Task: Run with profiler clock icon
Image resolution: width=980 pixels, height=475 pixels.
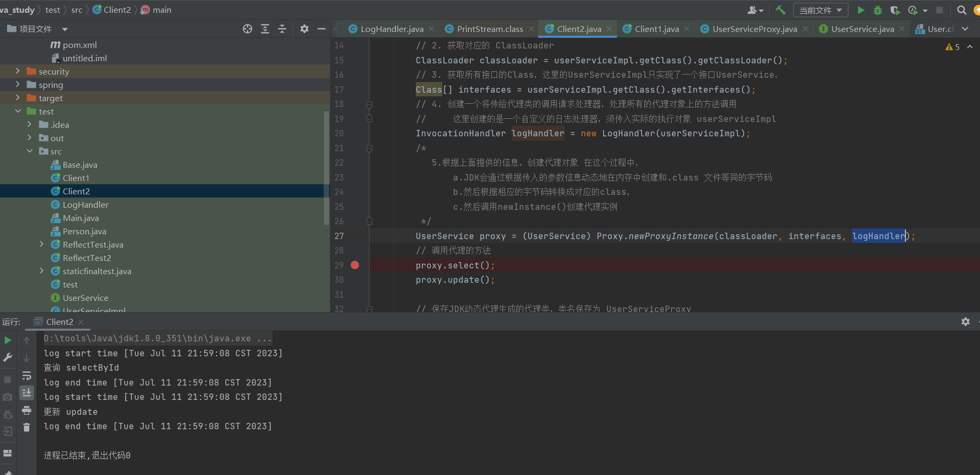Action: click(x=913, y=10)
